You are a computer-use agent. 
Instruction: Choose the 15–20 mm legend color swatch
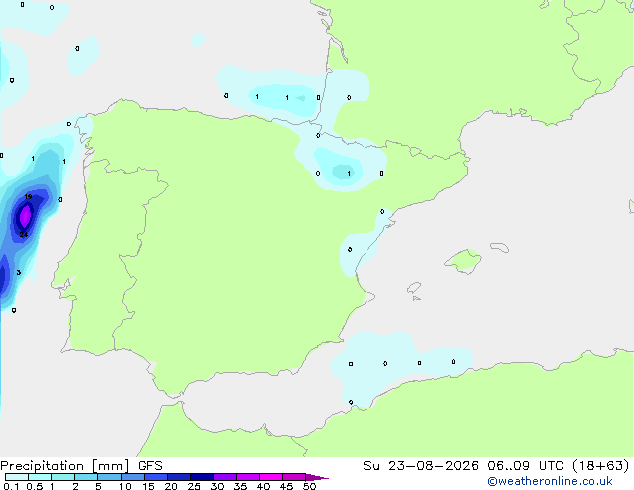(x=156, y=477)
